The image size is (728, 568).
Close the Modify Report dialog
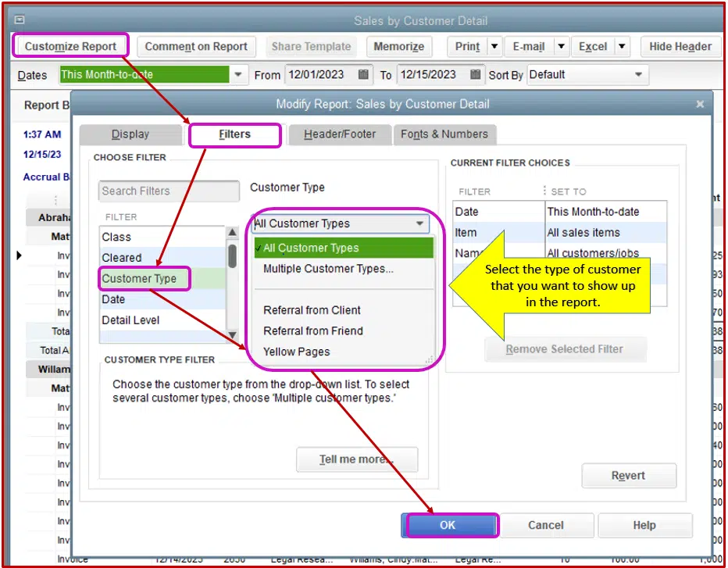click(x=700, y=104)
